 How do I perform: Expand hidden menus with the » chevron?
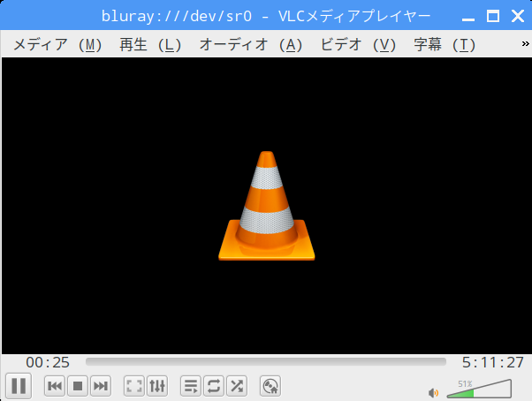(525, 44)
